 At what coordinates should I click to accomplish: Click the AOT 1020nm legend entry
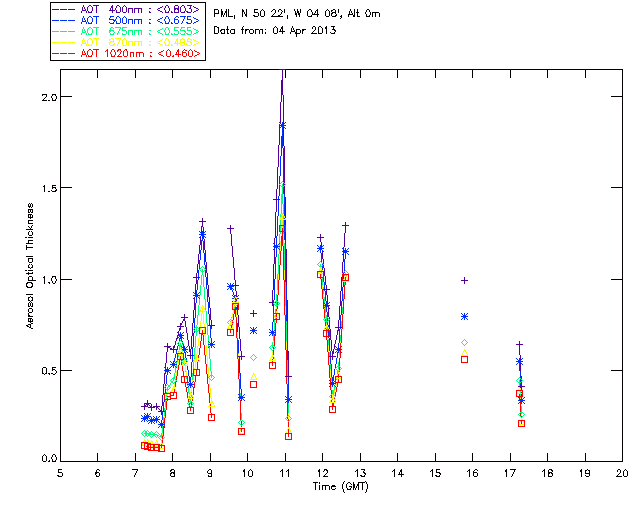[127, 53]
